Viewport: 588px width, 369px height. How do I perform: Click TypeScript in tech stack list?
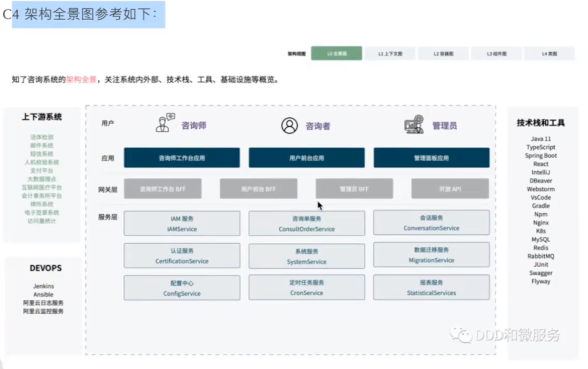(x=541, y=147)
